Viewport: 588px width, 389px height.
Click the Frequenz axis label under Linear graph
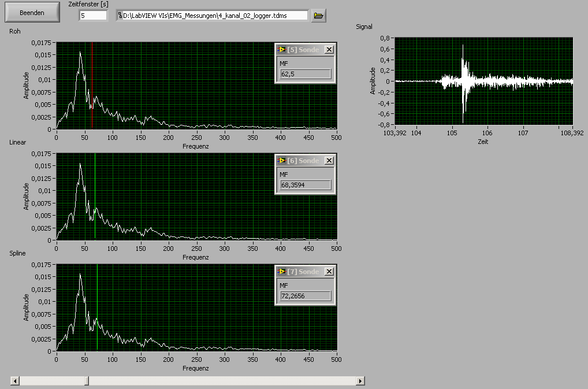[196, 257]
